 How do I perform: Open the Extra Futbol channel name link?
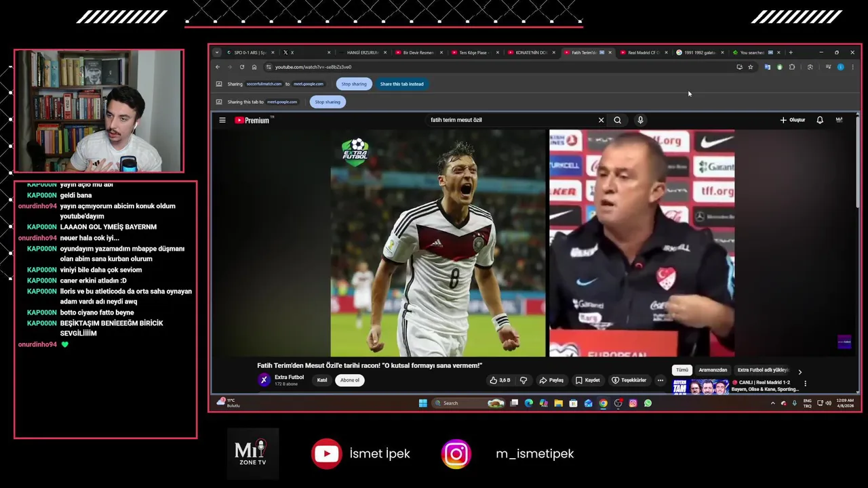(289, 377)
